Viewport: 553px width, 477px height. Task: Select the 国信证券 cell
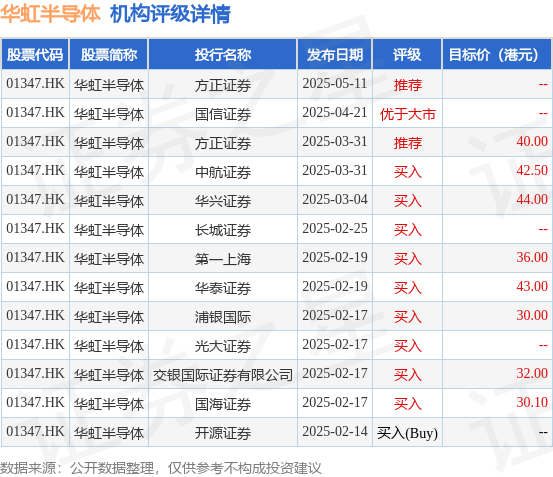[x=223, y=114]
